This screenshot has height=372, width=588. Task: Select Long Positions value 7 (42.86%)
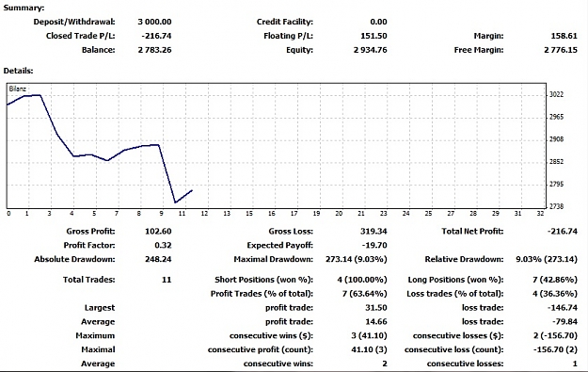coord(555,280)
